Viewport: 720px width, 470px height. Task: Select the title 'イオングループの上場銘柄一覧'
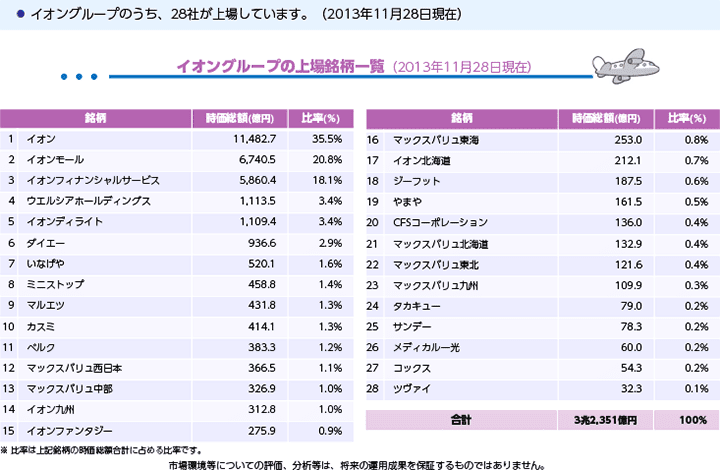[280, 67]
